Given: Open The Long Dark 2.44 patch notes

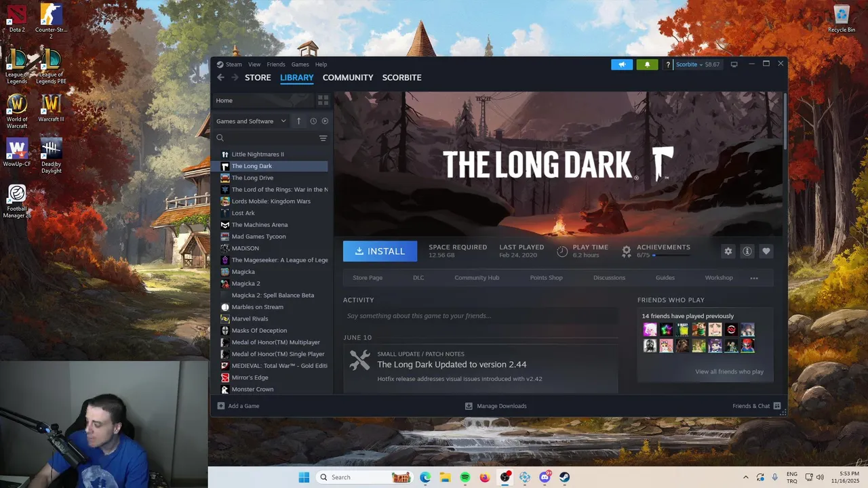Looking at the screenshot, I should (x=452, y=365).
